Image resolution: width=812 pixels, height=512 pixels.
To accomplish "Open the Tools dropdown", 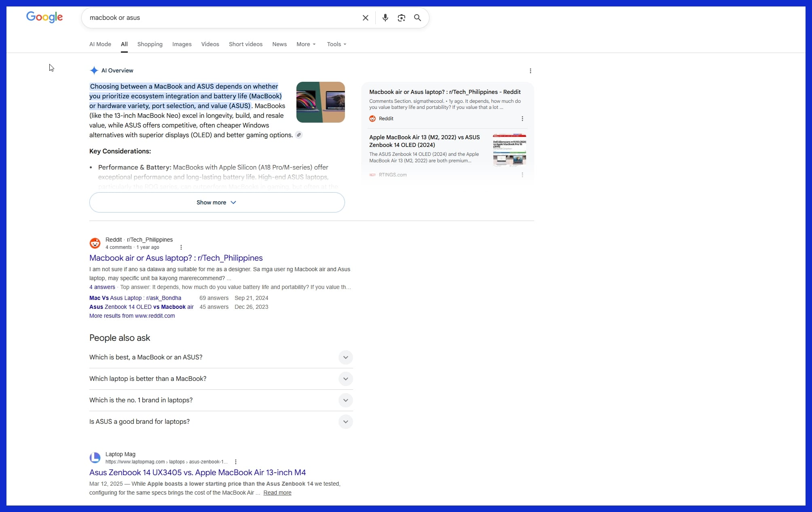I will coord(336,44).
